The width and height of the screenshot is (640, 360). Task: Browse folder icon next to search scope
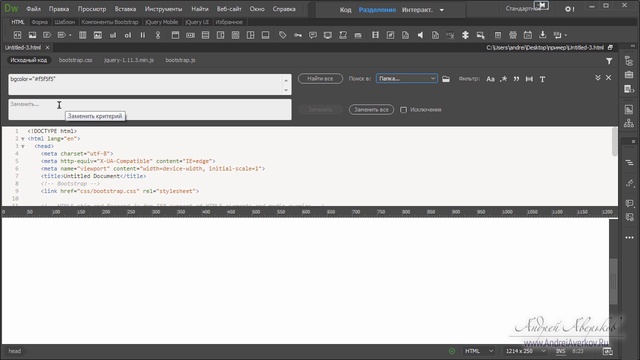(446, 79)
